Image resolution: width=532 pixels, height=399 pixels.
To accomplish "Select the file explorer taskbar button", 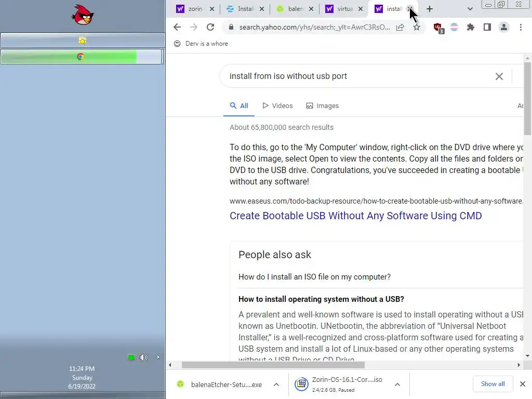I will click(x=83, y=41).
